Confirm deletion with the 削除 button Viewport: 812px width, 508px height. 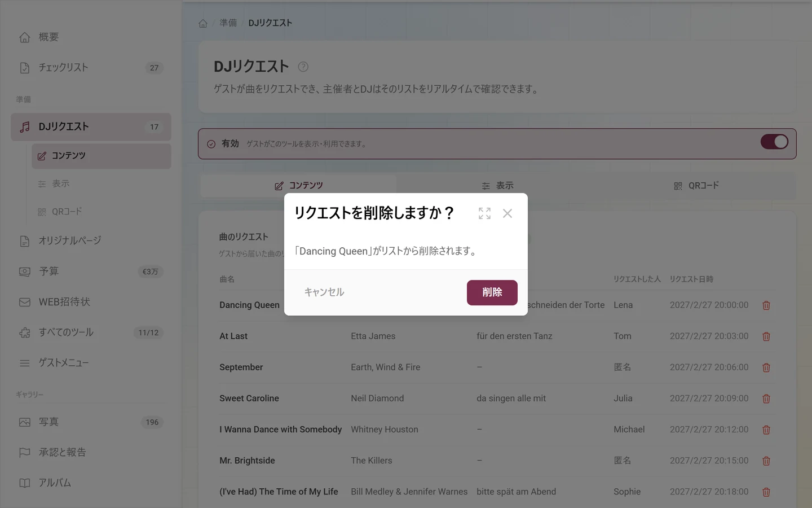pos(492,292)
